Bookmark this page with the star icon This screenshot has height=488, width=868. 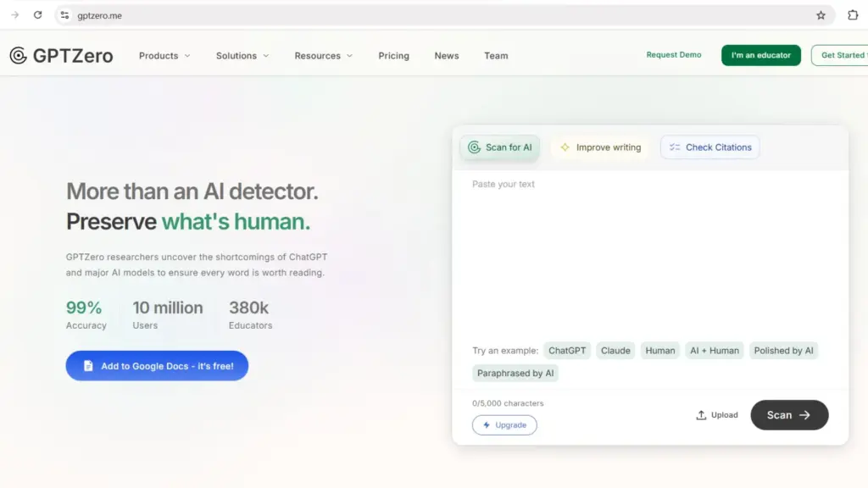click(x=821, y=15)
